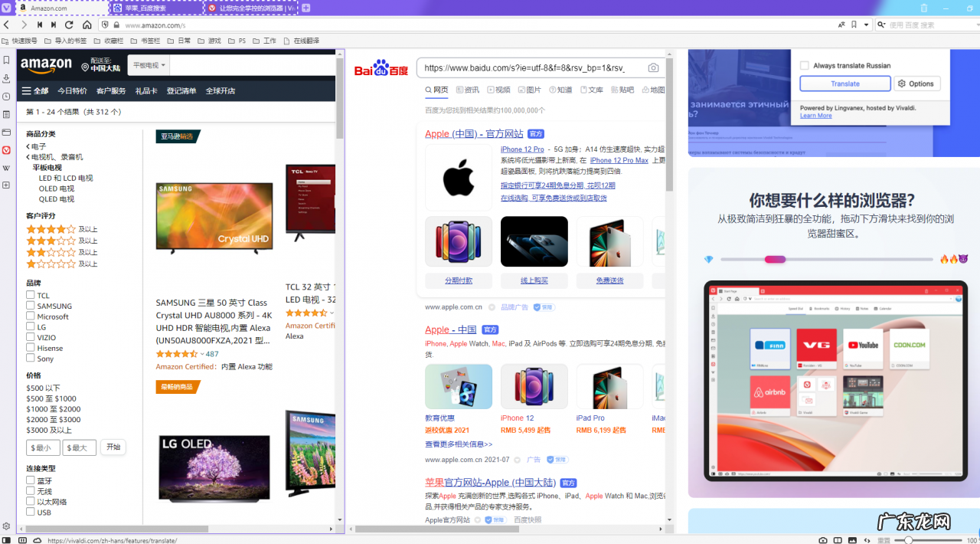Image resolution: width=980 pixels, height=544 pixels.
Task: Open the Downloads panel in sidebar
Action: point(7,78)
